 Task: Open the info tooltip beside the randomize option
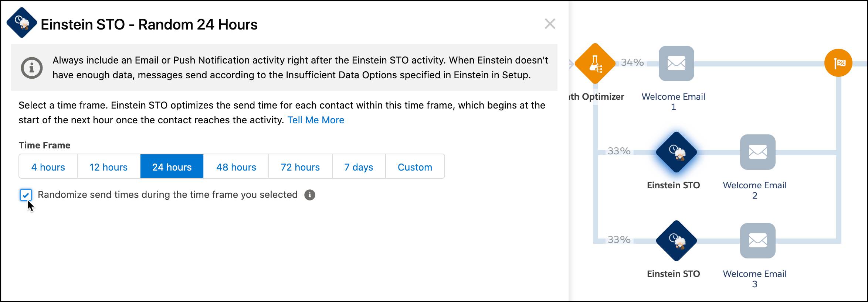coord(309,195)
